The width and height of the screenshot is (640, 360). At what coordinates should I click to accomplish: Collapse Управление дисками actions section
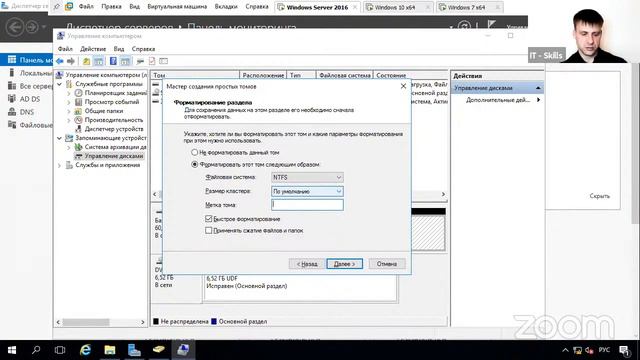click(x=538, y=88)
